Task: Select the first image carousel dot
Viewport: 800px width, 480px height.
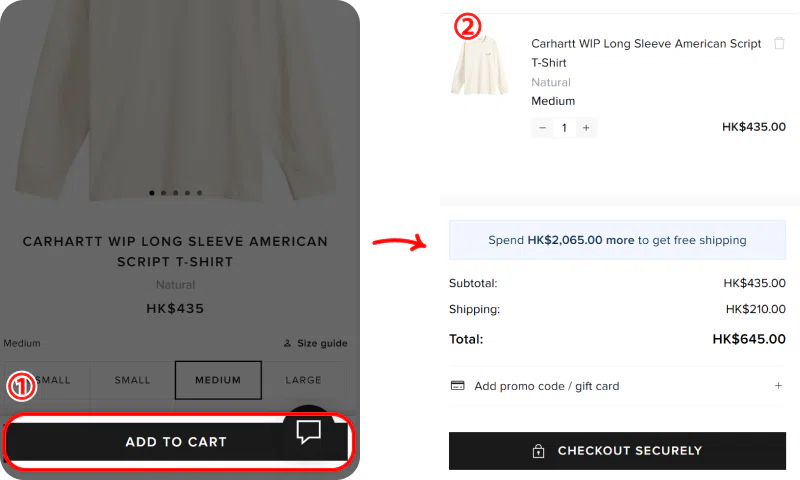Action: (152, 192)
